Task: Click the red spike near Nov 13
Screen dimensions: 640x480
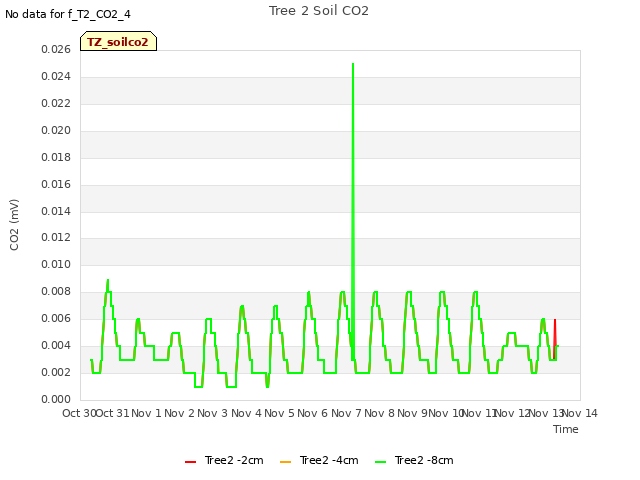Action: [555, 339]
